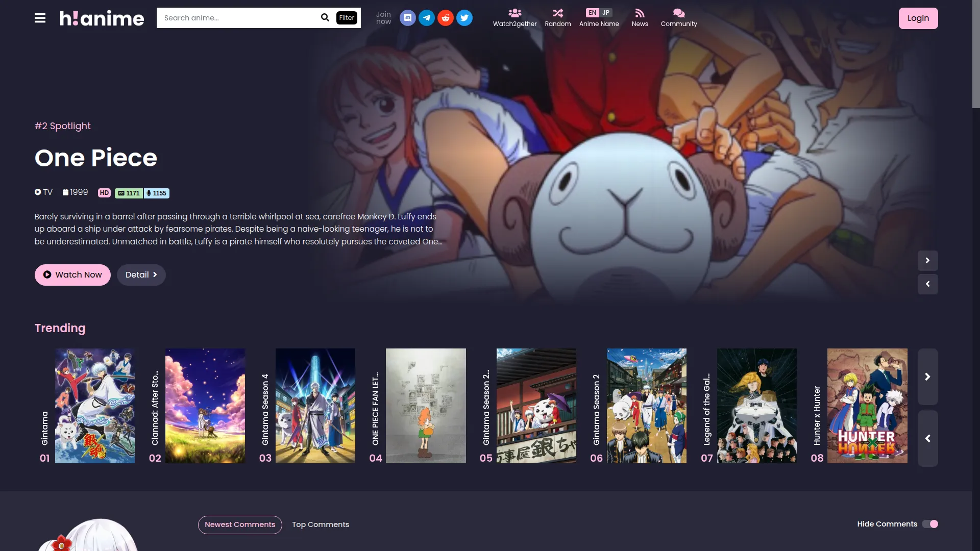Click the dubbed episode count 1155 badge
The width and height of the screenshot is (980, 551).
pos(157,193)
